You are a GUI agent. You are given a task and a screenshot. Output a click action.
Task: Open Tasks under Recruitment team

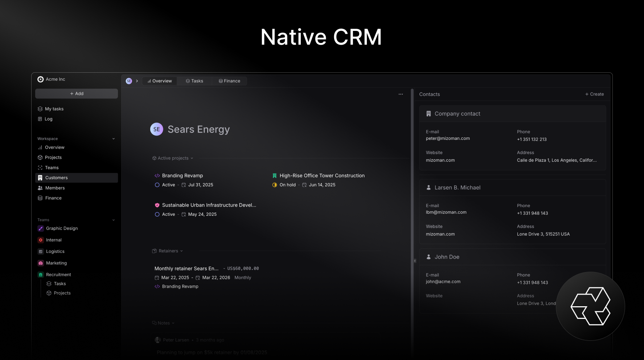point(60,284)
